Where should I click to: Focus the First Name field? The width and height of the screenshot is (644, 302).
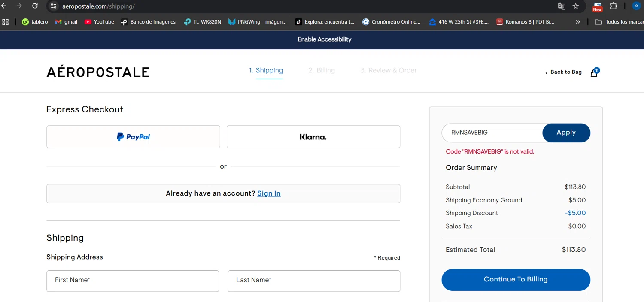coord(133,281)
